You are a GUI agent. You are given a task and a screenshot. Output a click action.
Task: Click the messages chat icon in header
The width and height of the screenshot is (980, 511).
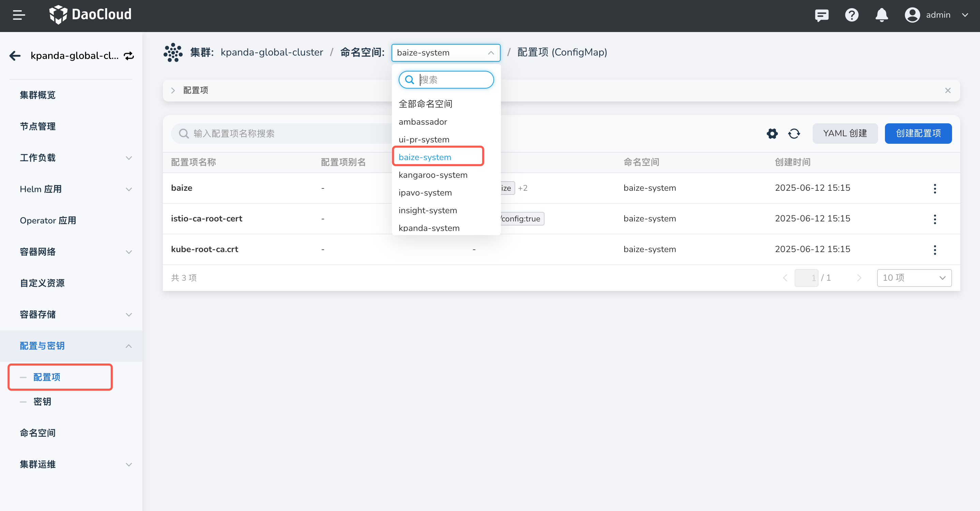[821, 15]
